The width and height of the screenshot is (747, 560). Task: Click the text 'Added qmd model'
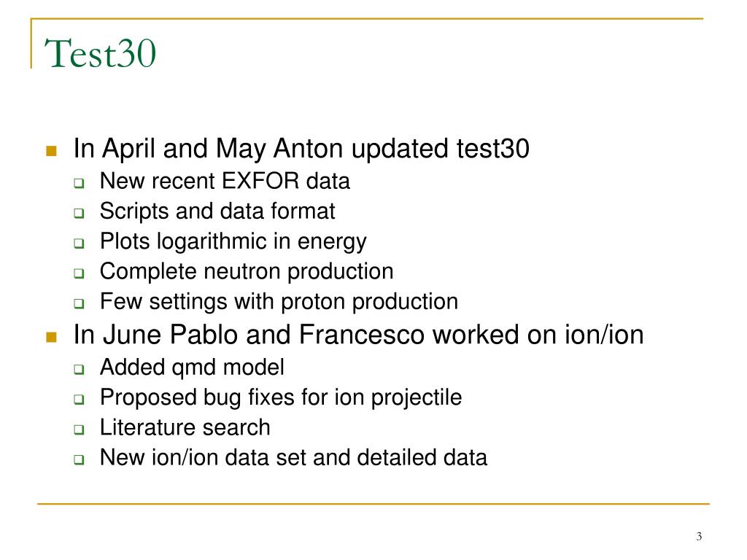(192, 367)
